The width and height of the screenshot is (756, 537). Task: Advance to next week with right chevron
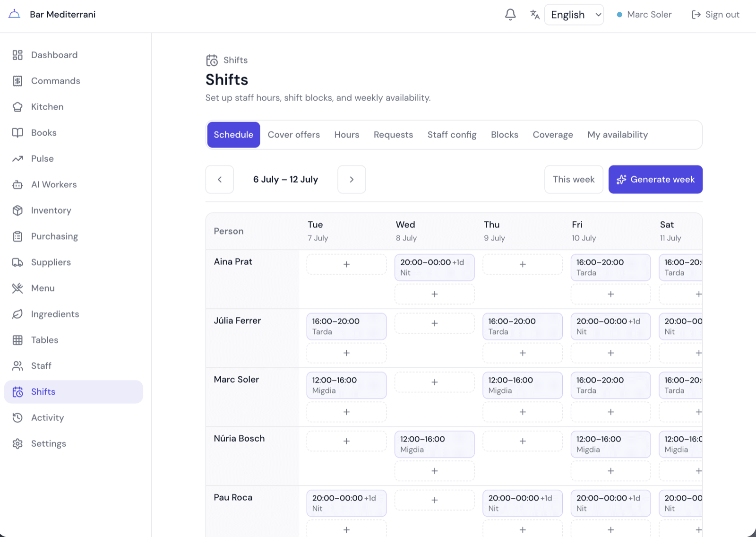click(352, 180)
